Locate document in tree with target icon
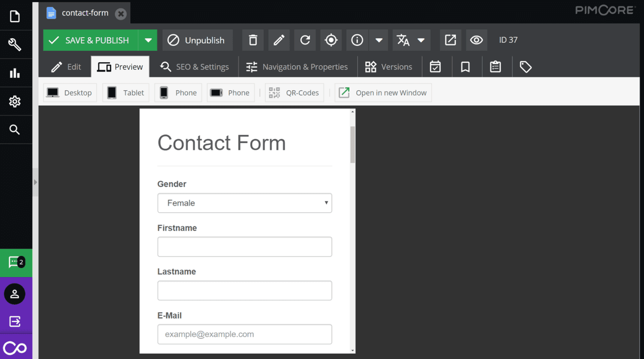Image resolution: width=644 pixels, height=359 pixels. point(331,40)
